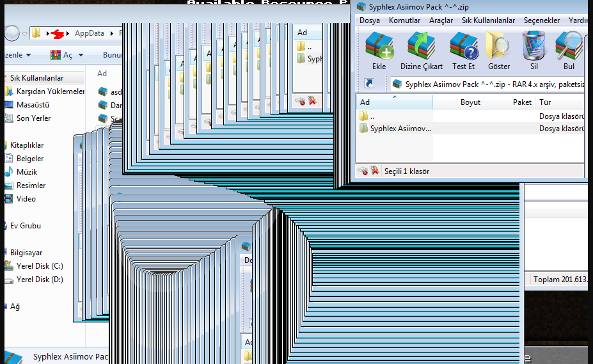The image size is (593, 364).
Task: Open Resimler library in sidebar
Action: [x=31, y=186]
